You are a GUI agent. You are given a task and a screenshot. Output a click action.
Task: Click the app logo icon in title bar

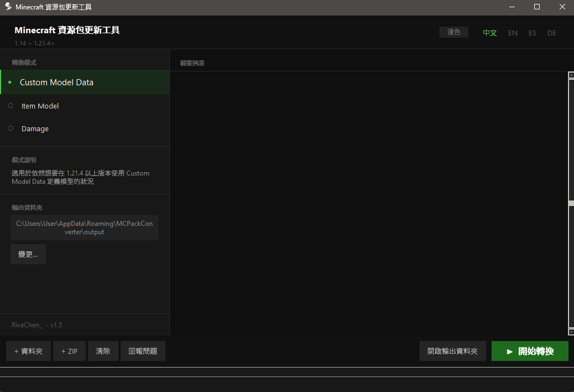tap(8, 7)
